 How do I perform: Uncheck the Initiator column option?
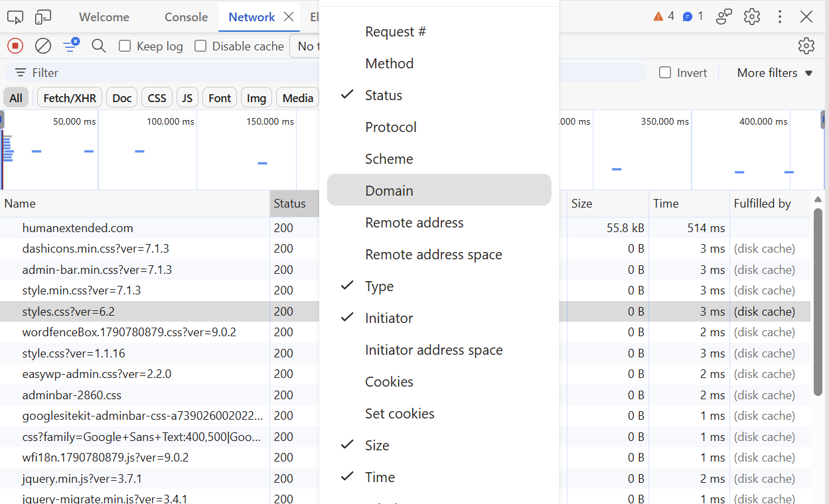tap(439, 318)
